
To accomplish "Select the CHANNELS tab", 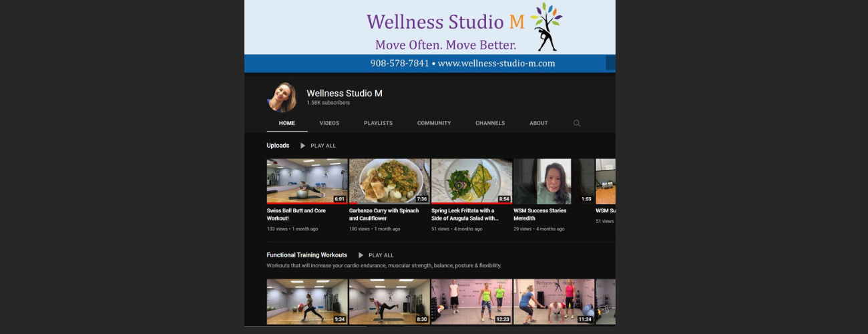I will (x=490, y=123).
